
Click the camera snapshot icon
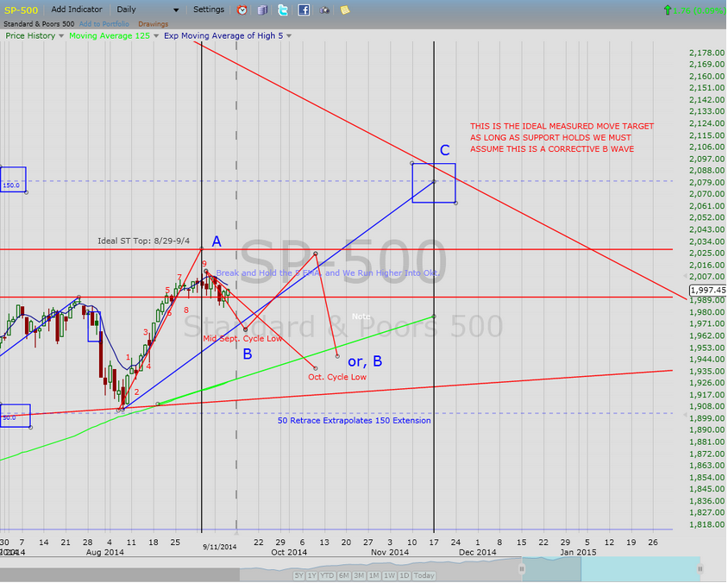tap(324, 9)
